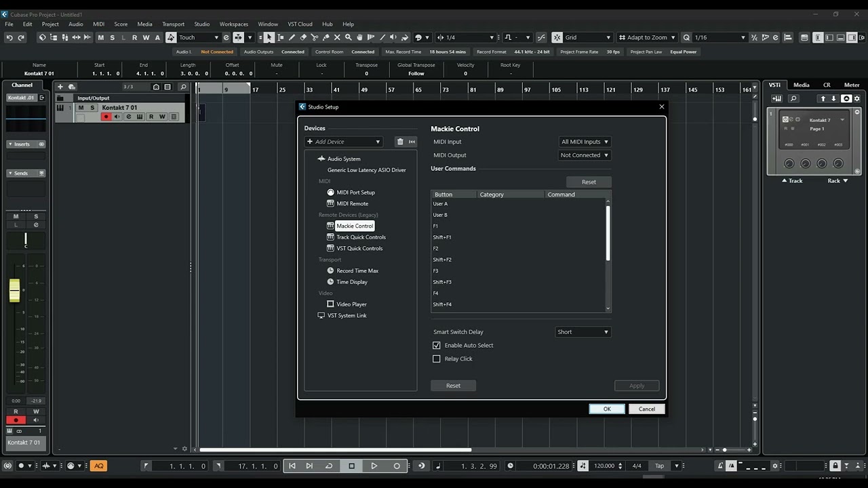Toggle the Snap Grid on/off icon
868x488 pixels.
tap(557, 37)
